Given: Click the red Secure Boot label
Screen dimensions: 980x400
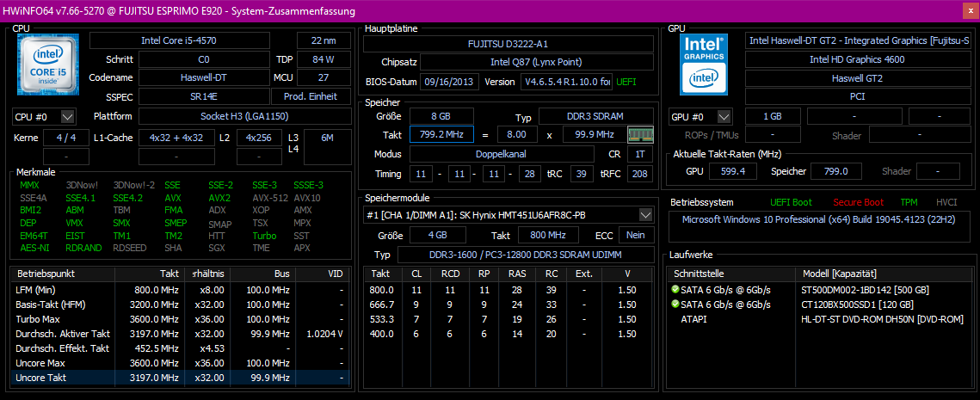Looking at the screenshot, I should 858,202.
